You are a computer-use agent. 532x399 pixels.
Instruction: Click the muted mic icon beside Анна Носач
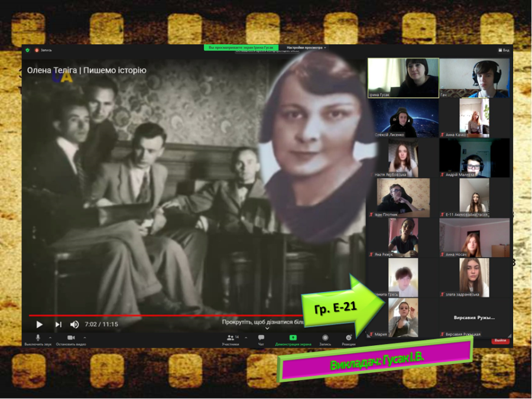(442, 254)
